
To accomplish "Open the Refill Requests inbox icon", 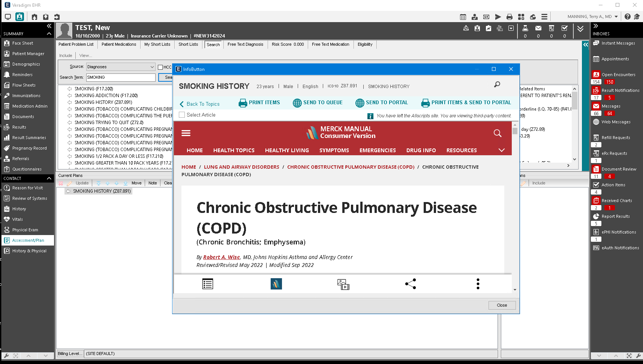I will point(597,137).
